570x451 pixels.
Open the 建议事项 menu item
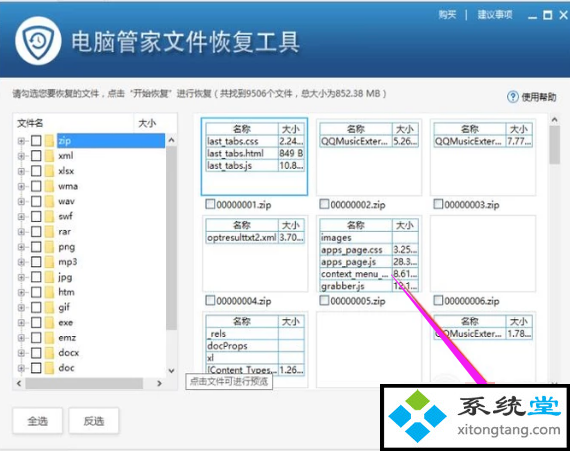coord(495,15)
